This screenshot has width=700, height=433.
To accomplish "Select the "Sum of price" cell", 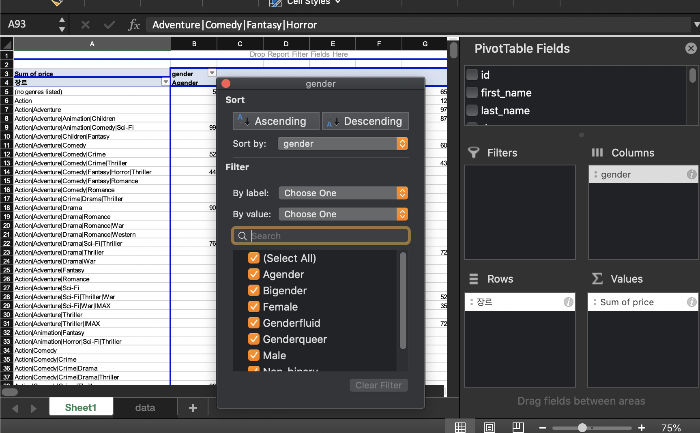I will [92, 74].
